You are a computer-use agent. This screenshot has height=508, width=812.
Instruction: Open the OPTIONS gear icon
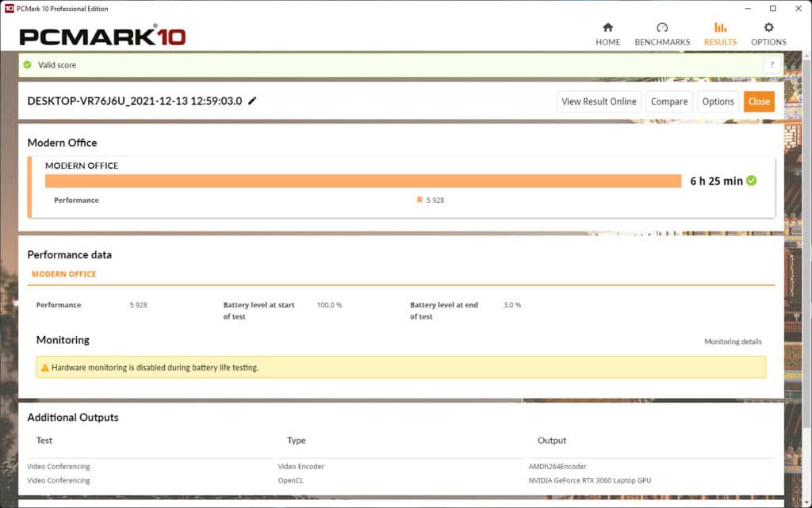(x=768, y=28)
